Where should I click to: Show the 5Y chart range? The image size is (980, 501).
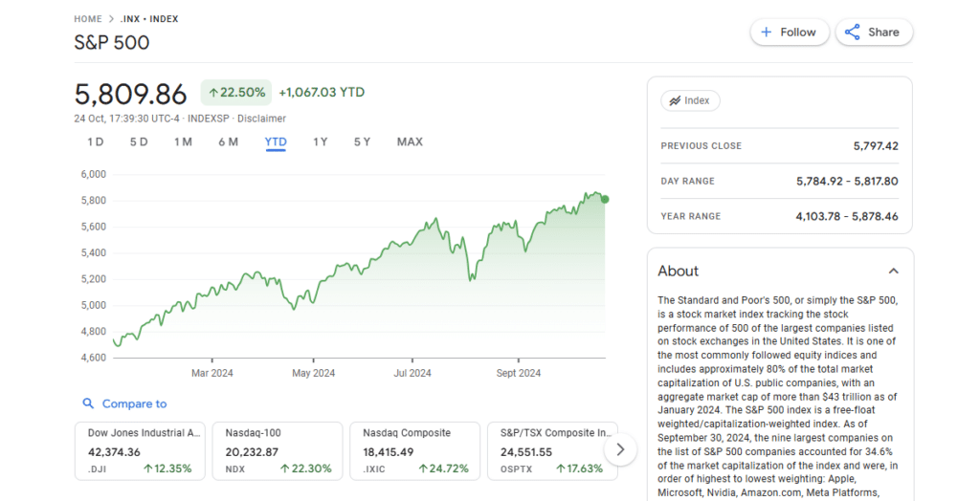[362, 142]
